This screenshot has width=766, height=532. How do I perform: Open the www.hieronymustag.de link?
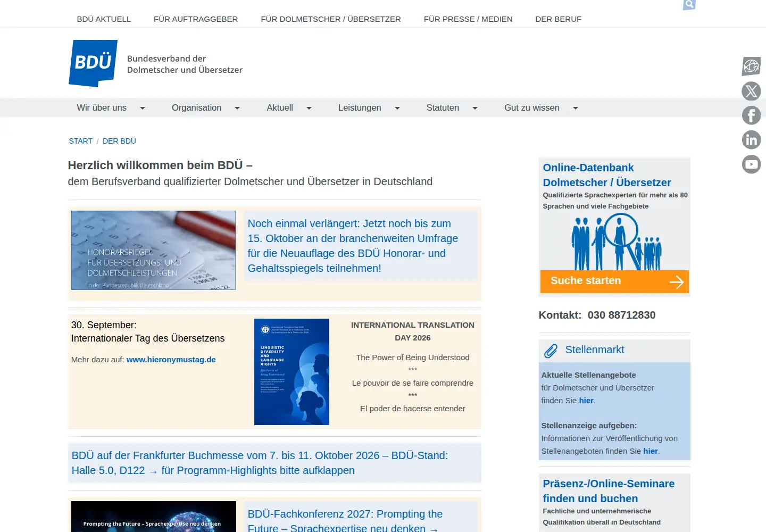[x=171, y=360]
